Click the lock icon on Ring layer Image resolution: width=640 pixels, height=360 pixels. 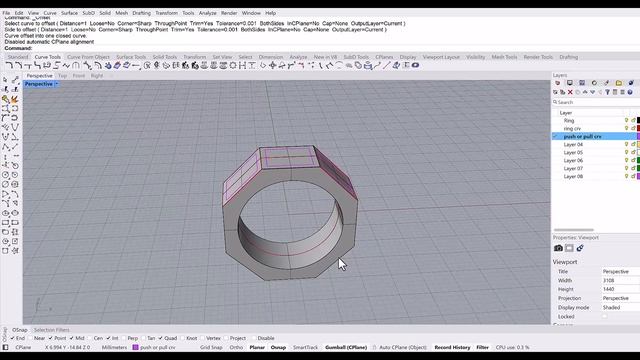[x=633, y=120]
